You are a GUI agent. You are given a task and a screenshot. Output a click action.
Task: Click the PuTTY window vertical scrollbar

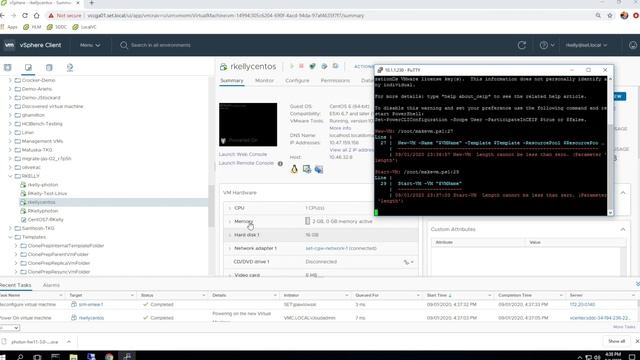coord(610,146)
